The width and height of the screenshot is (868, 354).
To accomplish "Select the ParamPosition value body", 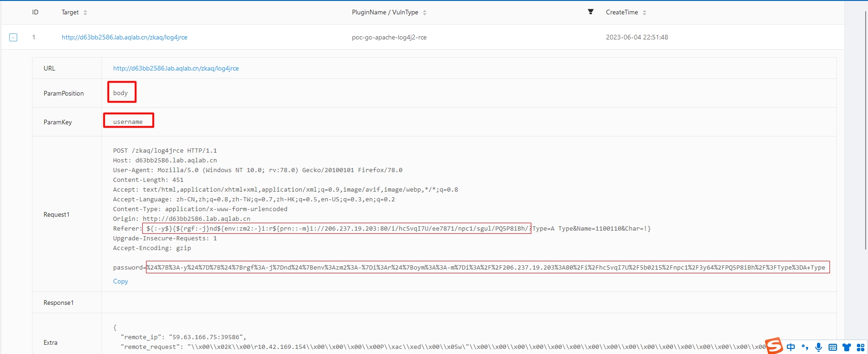I will [121, 93].
